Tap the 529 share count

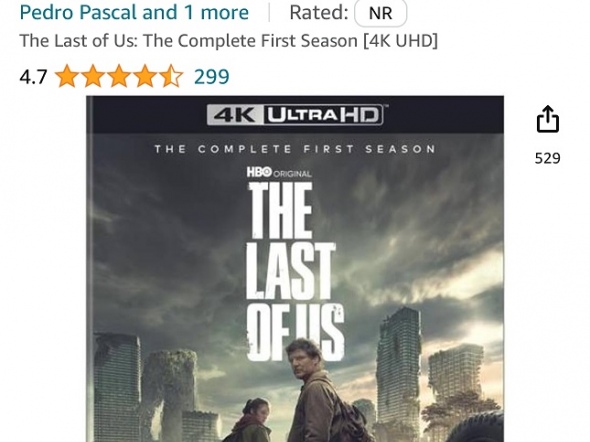[x=547, y=158]
